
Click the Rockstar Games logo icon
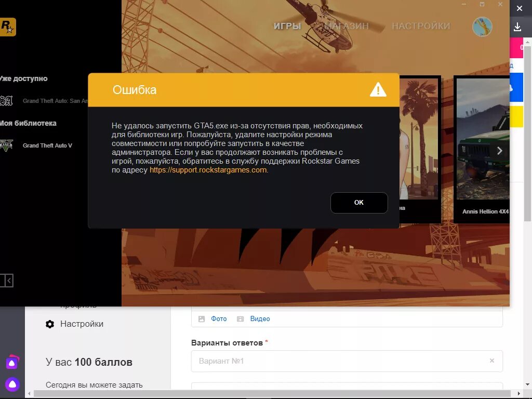point(7,27)
